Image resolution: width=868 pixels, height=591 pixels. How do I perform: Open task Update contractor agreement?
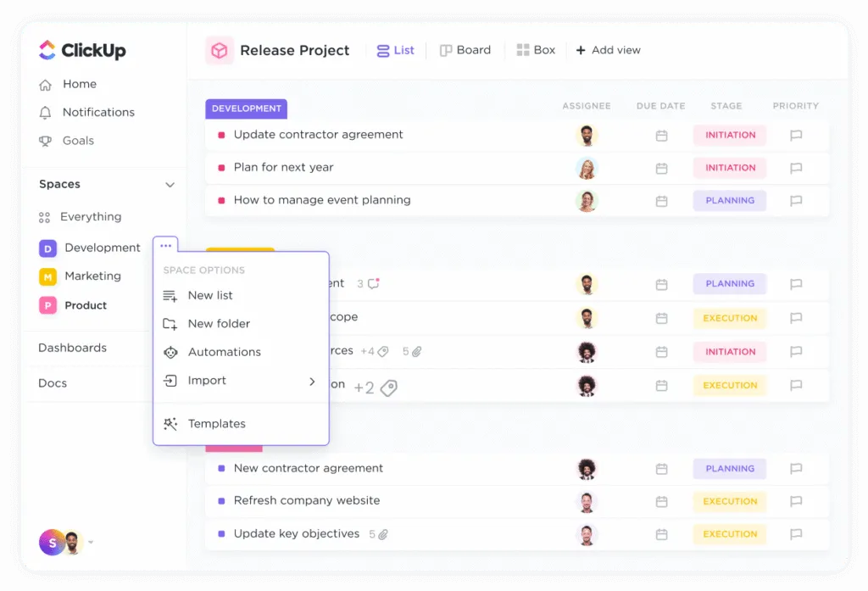tap(318, 135)
